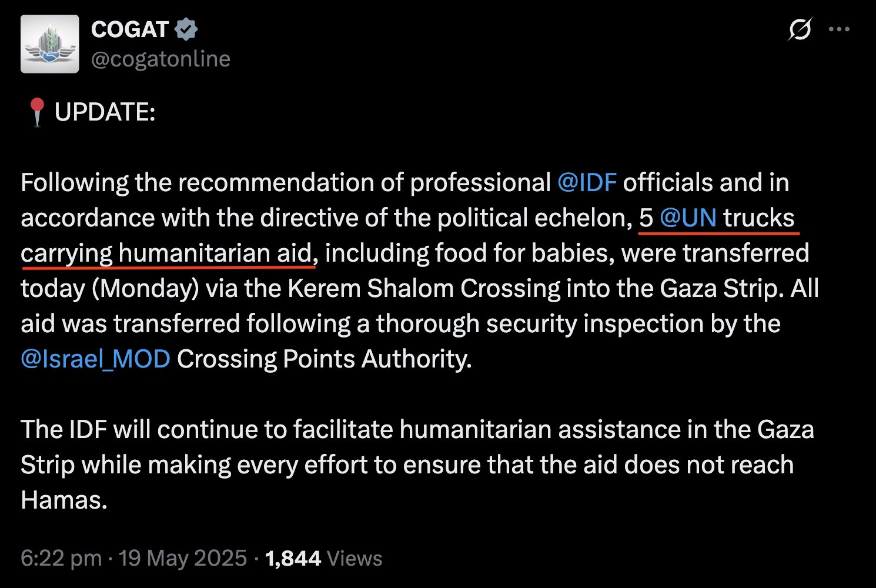Click the 19 May 2025 date
Screen dimensions: 876x588
point(183,558)
